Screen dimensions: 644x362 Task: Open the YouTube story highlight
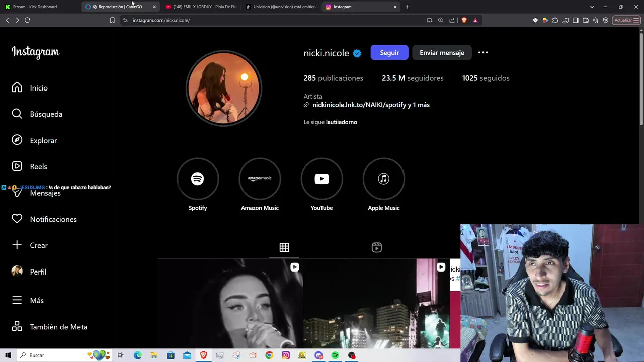(x=321, y=179)
